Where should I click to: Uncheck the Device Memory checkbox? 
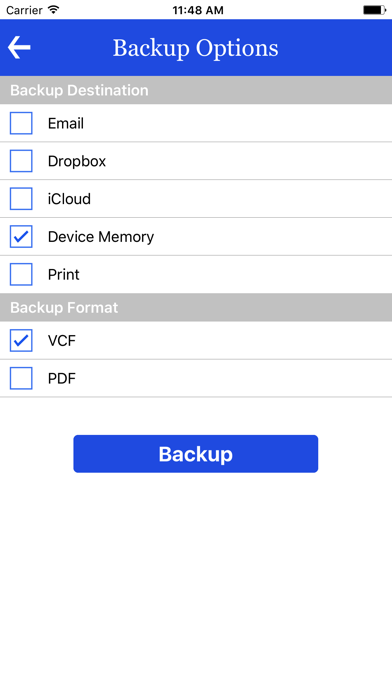pos(21,236)
